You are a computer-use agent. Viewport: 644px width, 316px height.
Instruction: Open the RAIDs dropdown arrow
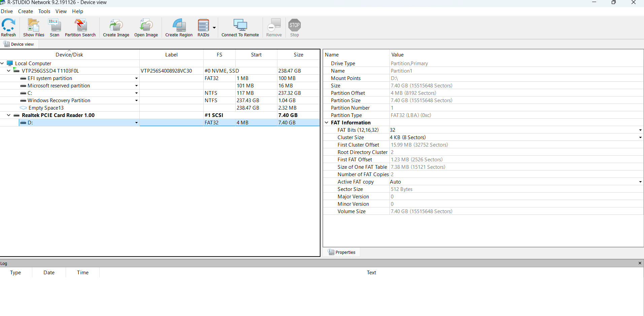[x=214, y=28]
